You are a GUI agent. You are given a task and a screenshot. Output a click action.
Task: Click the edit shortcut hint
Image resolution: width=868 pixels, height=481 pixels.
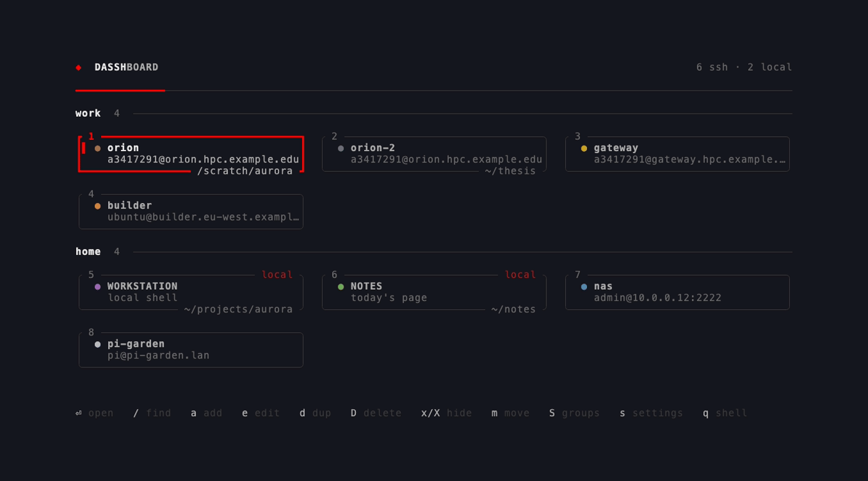[x=261, y=413]
